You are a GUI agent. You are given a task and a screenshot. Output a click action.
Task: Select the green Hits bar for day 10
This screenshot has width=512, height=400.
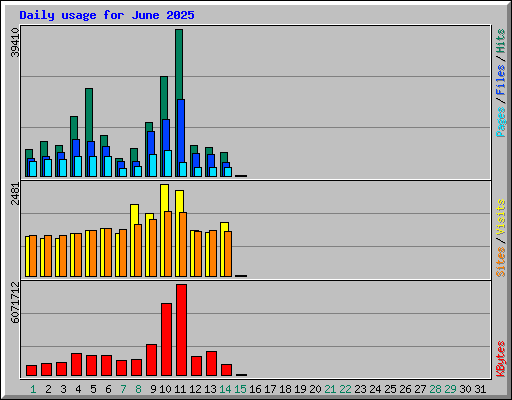tap(164, 98)
